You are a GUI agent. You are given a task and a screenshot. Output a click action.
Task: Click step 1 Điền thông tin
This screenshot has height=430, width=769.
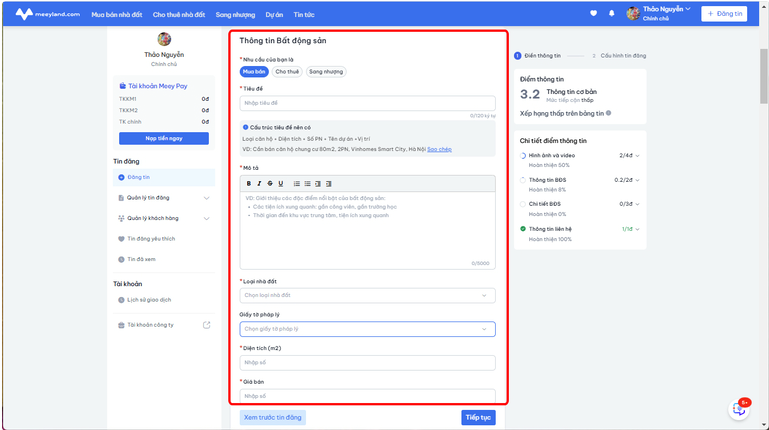click(538, 55)
